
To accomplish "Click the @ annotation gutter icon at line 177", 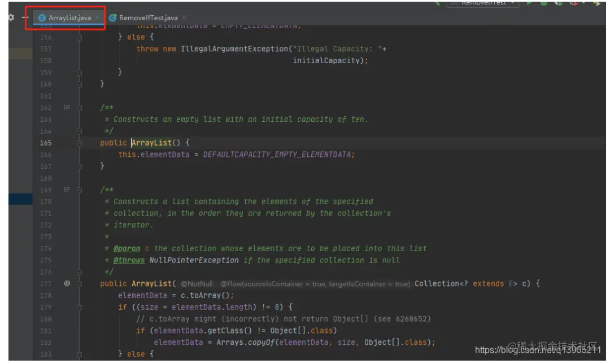I will coord(67,283).
